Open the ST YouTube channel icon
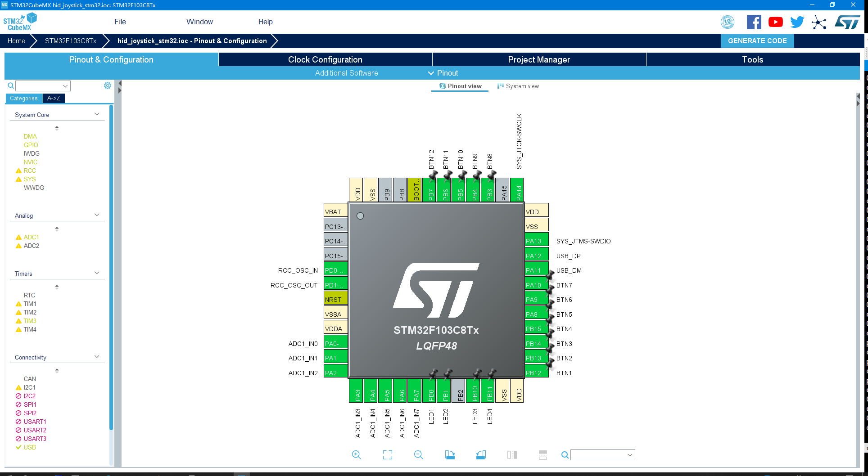 tap(775, 22)
